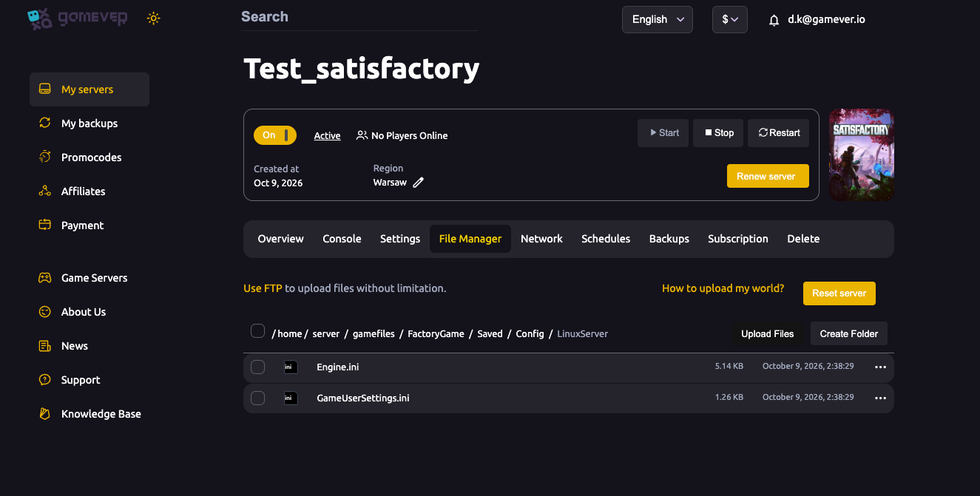The width and height of the screenshot is (980, 496).
Task: Click the Payment sidebar icon
Action: (45, 225)
